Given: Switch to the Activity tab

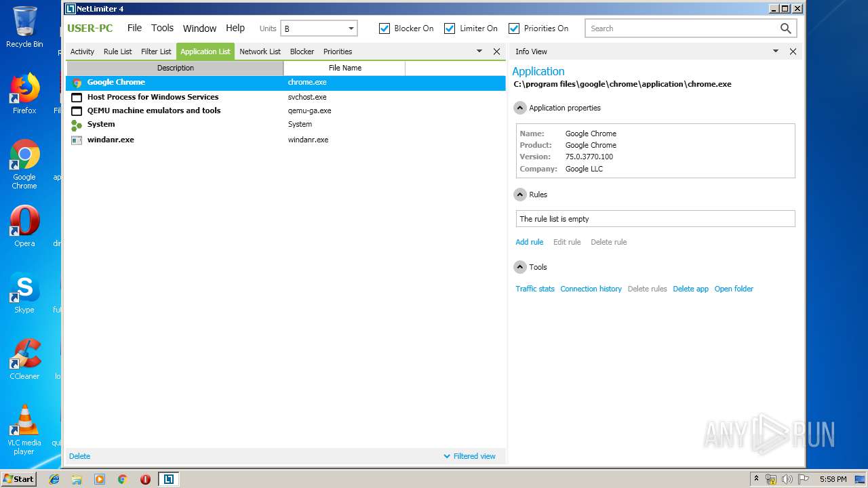Looking at the screenshot, I should 82,52.
